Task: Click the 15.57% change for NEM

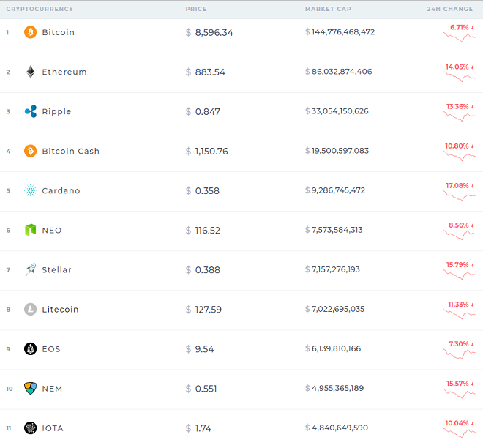Action: click(x=457, y=384)
